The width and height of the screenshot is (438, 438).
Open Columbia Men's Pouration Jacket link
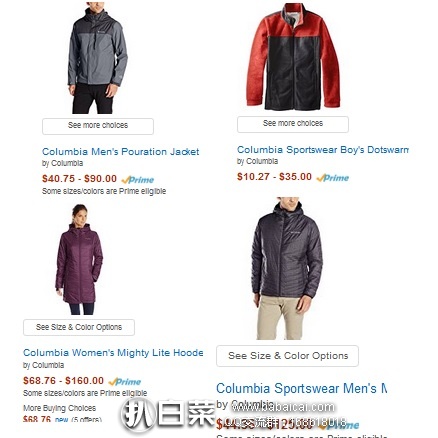click(x=121, y=152)
